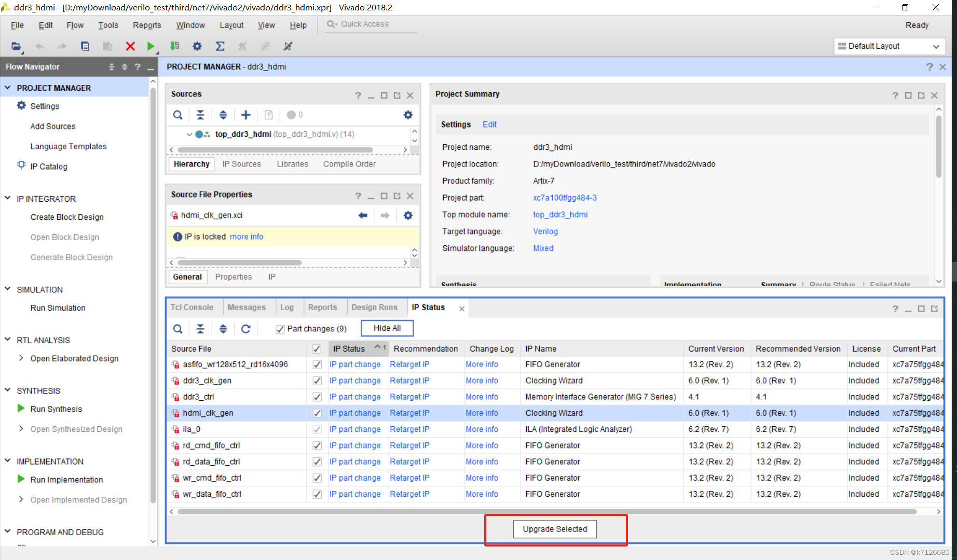Collapse all rows in IP Status
Screen dimensions: 957x560
tap(200, 329)
